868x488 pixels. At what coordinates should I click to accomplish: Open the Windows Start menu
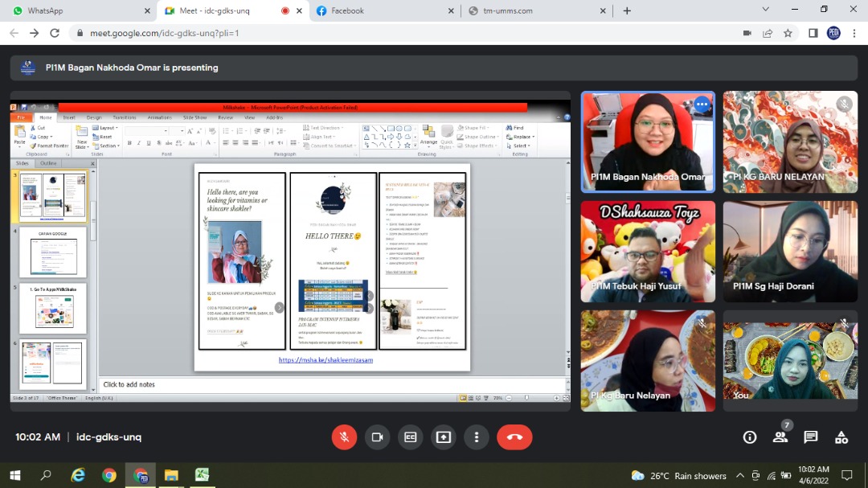tap(15, 475)
